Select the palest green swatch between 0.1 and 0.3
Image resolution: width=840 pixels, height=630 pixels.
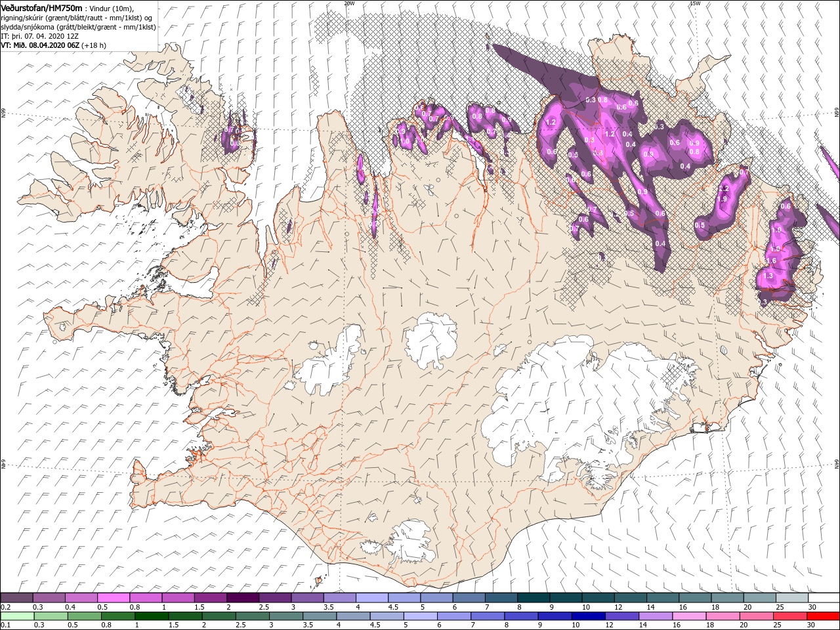pos(18,616)
